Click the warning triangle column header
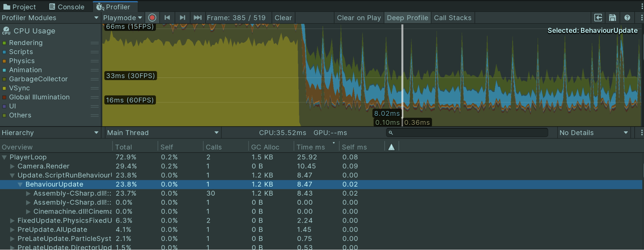 391,147
